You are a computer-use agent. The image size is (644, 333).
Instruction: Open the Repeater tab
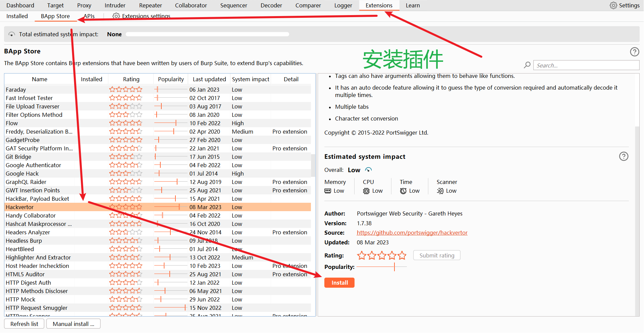coord(150,5)
